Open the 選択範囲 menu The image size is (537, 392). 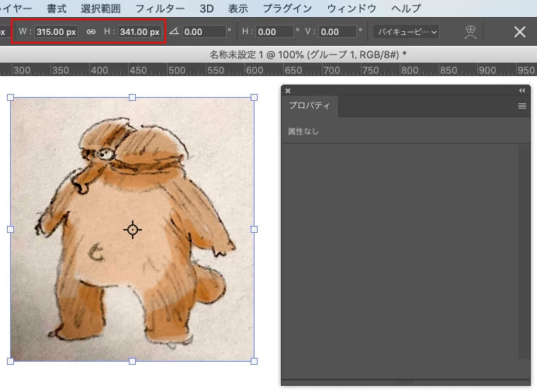click(100, 9)
